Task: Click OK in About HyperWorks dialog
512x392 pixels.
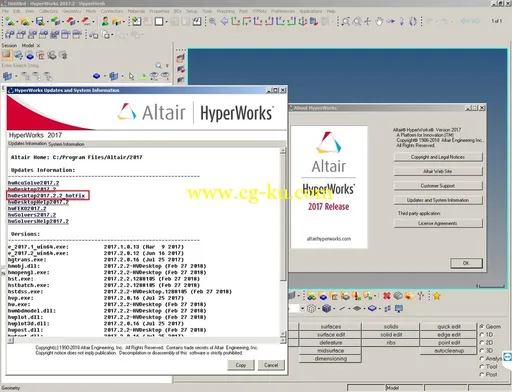Action: (466, 263)
